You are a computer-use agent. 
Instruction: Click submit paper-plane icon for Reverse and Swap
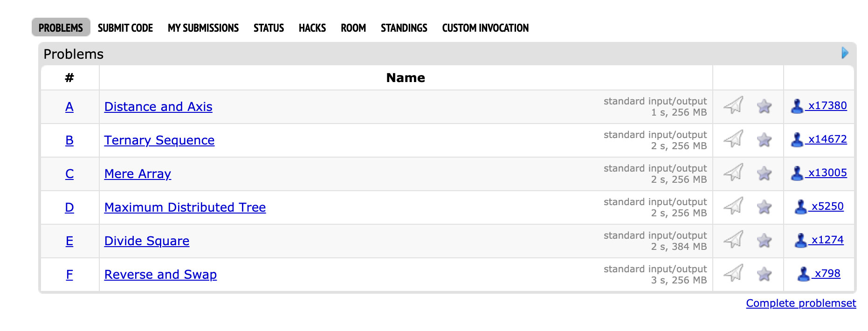pos(733,273)
